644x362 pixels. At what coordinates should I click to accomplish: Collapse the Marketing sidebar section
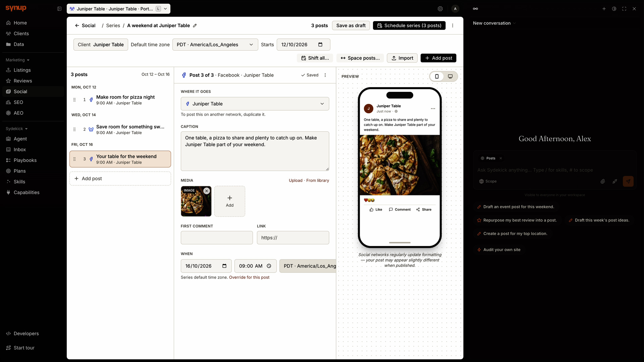coord(18,60)
